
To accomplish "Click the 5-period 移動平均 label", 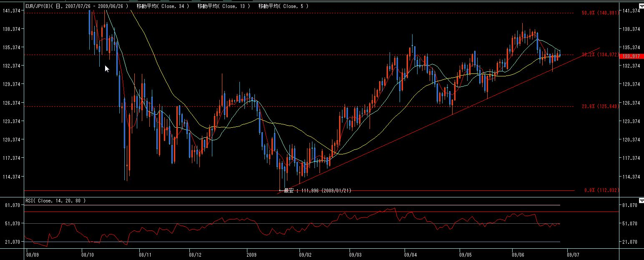I will point(283,6).
